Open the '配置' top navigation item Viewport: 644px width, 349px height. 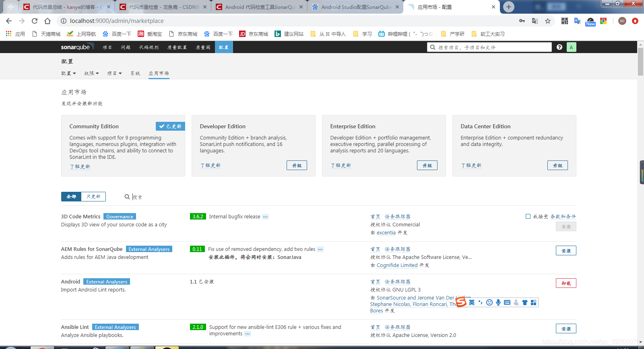tap(224, 47)
